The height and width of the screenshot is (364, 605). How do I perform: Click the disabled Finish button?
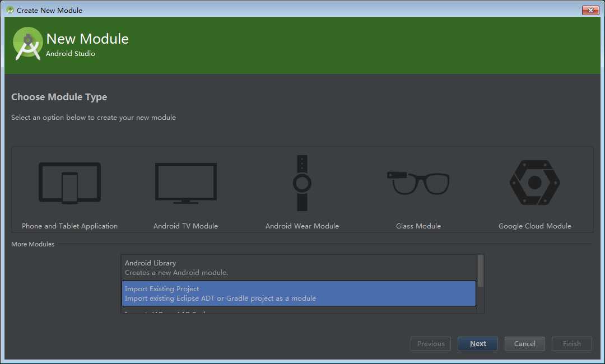[x=572, y=344]
